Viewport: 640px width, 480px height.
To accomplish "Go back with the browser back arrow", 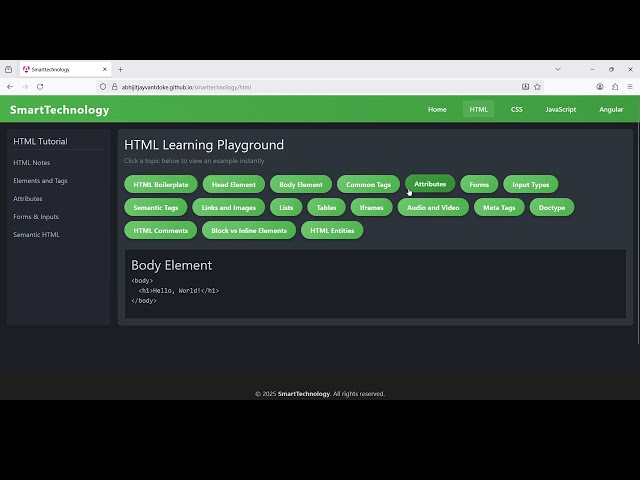I will click(10, 87).
